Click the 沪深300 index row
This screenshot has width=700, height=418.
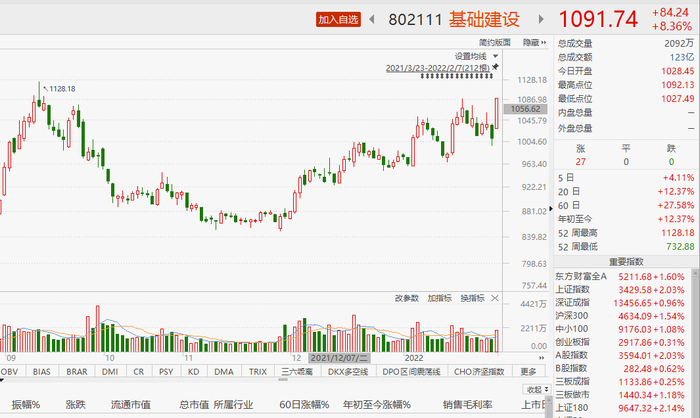click(x=622, y=316)
